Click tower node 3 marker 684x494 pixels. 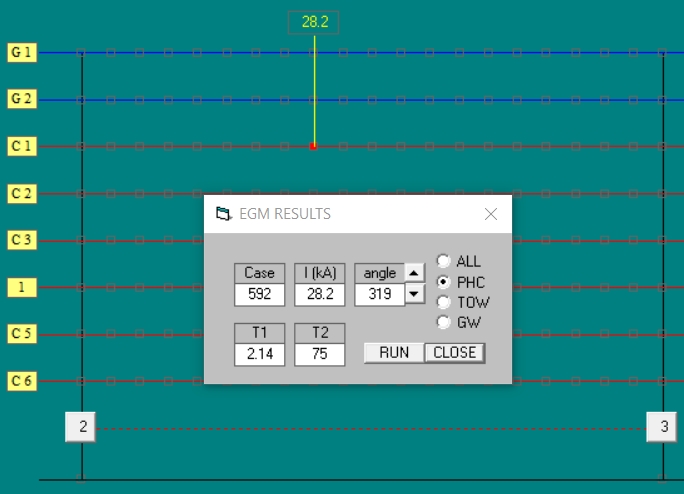tap(662, 427)
